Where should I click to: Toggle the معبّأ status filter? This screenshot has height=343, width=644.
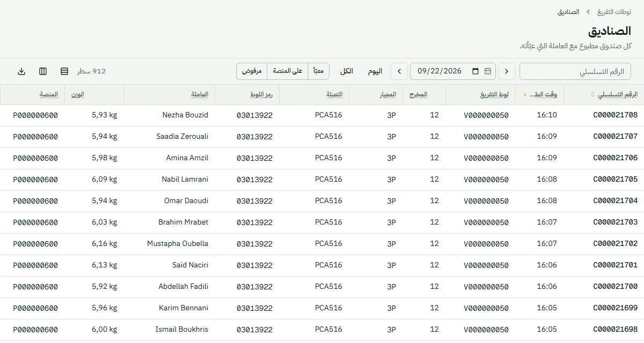click(x=318, y=71)
